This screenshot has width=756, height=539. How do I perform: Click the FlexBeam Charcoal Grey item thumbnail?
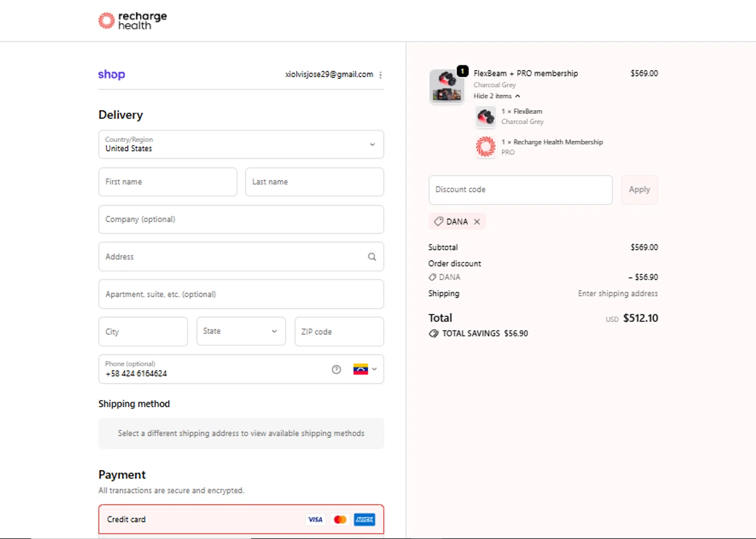pos(486,117)
